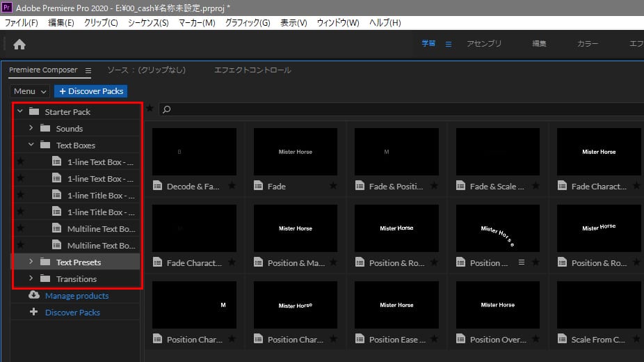This screenshot has height=362, width=644.
Task: Star the first 1-line Title Box item
Action: pos(21,195)
